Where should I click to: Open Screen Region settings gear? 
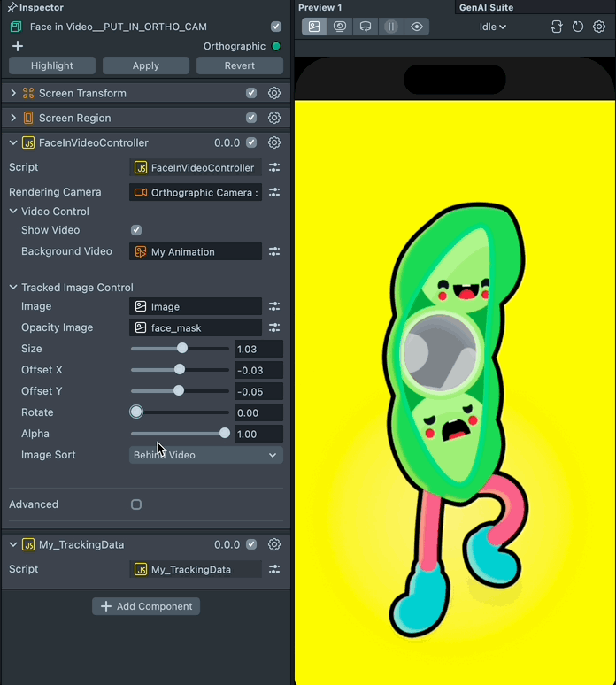coord(273,118)
